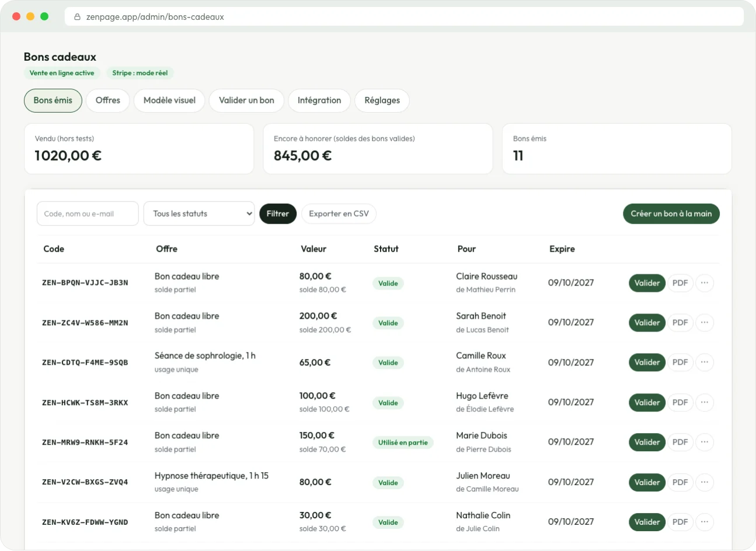Screen dimensions: 756x551
Task: Validate voucher ZEN-BPQN-VJJC-JB3N
Action: [647, 283]
